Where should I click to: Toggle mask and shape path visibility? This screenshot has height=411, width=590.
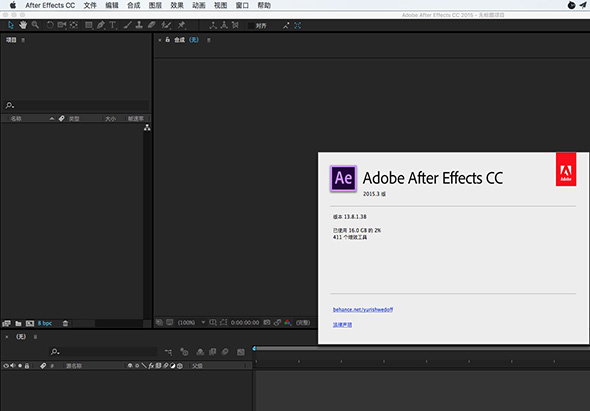point(224,322)
